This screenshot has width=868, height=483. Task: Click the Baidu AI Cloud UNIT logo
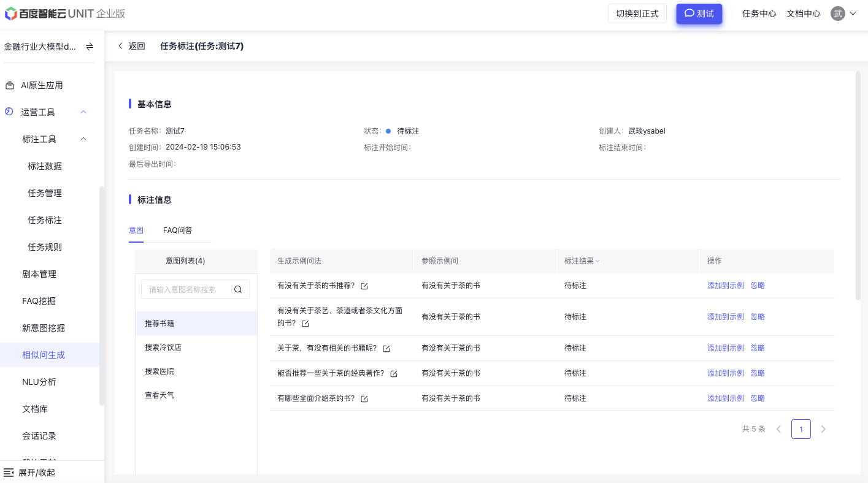point(65,13)
